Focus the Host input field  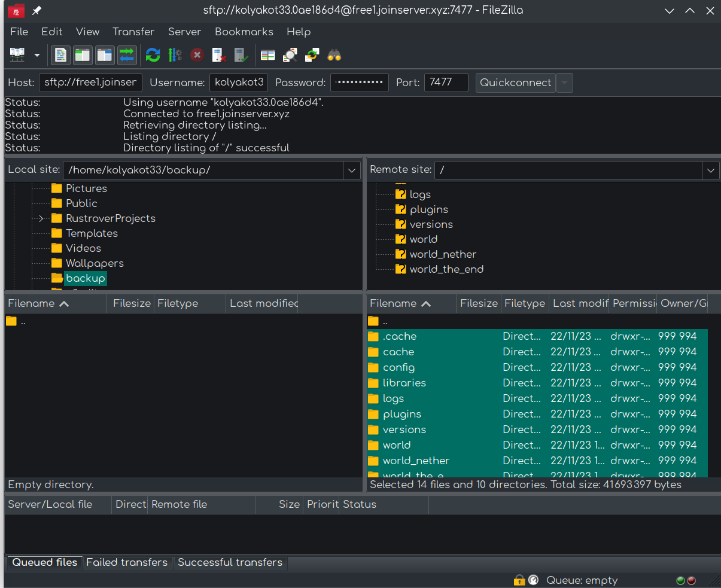pos(91,83)
